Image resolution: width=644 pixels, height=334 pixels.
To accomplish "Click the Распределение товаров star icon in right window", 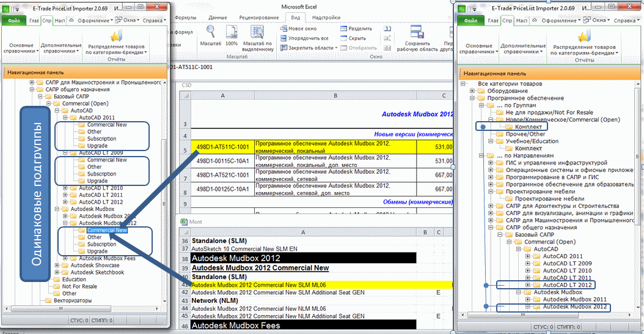I will (x=584, y=36).
